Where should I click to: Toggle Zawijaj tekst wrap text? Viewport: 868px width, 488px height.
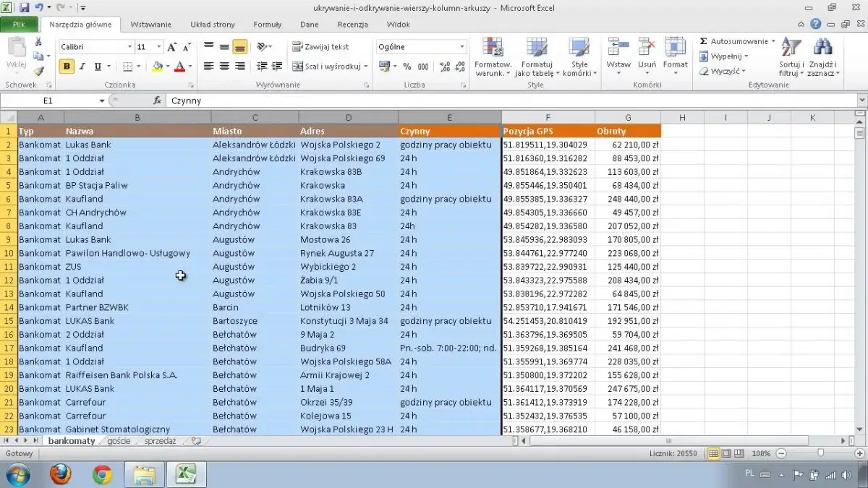(x=320, y=47)
